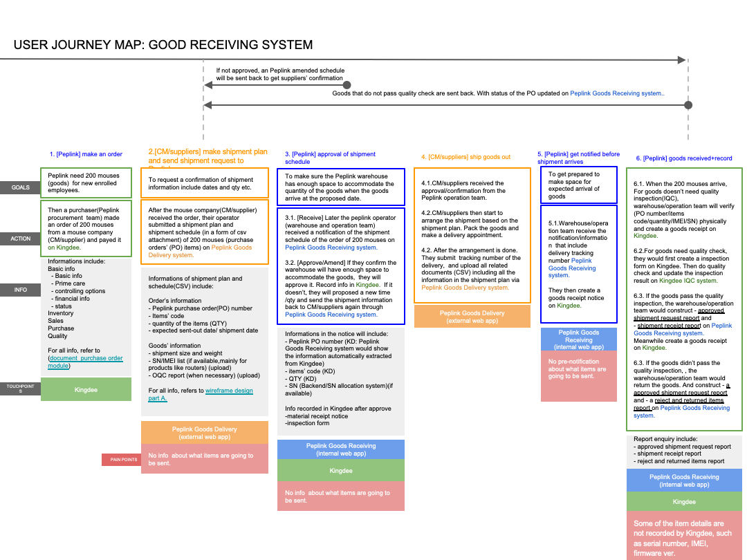Select the red pain point about unrecorded serial numbers
The image size is (747, 560).
coord(683,538)
